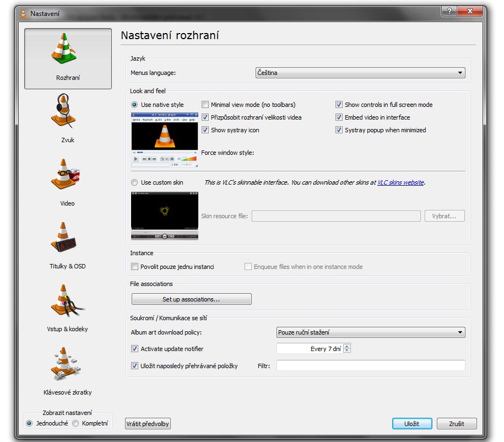Click Uložit to save settings

pyautogui.click(x=412, y=424)
